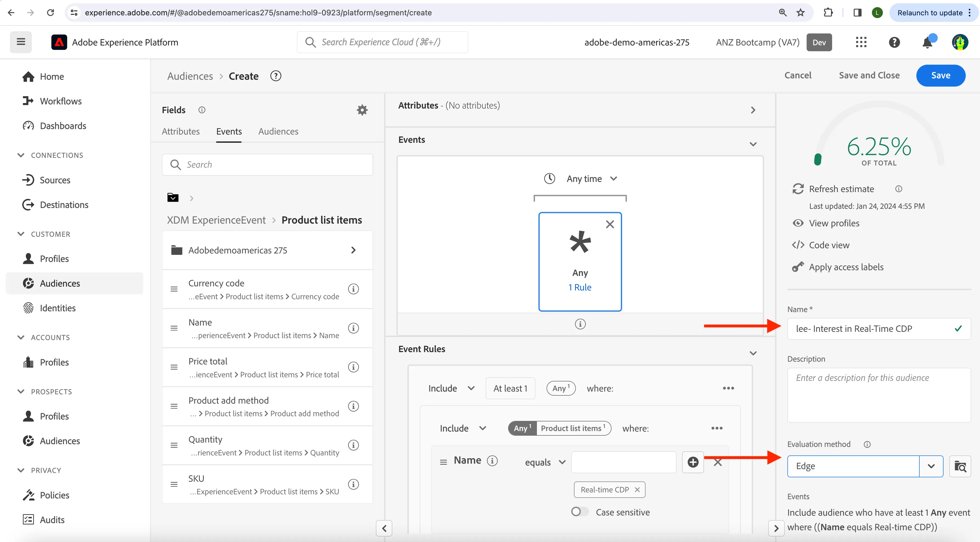Click the Save button

point(940,76)
